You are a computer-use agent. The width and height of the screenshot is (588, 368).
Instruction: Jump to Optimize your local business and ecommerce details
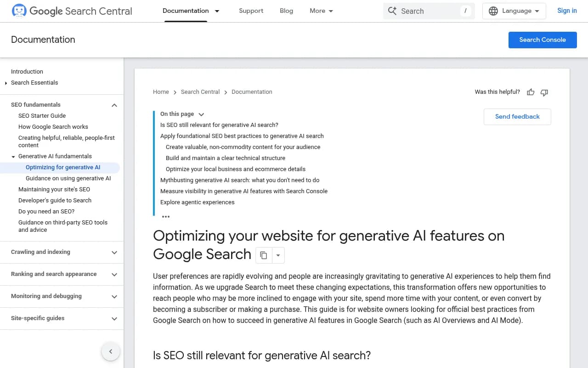point(236,169)
